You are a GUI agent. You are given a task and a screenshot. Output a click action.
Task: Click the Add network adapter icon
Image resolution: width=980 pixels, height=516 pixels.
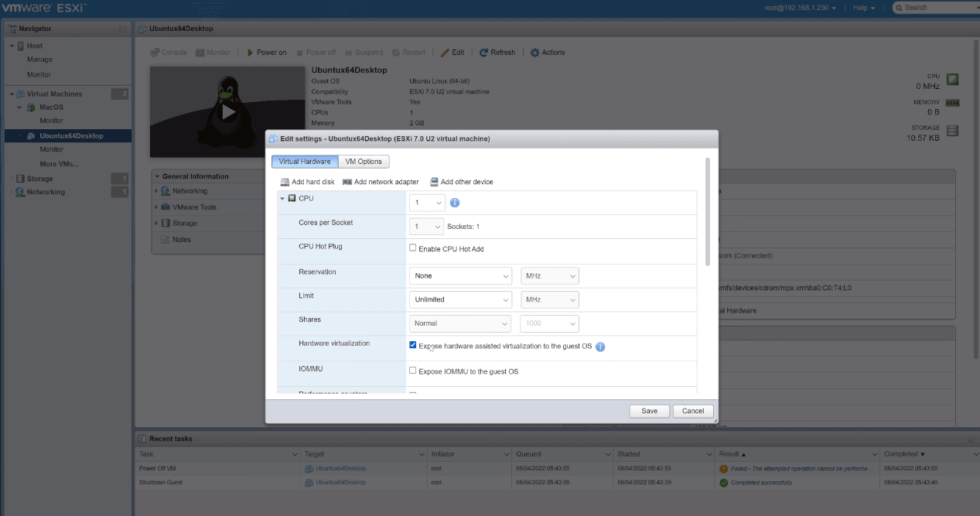tap(347, 182)
